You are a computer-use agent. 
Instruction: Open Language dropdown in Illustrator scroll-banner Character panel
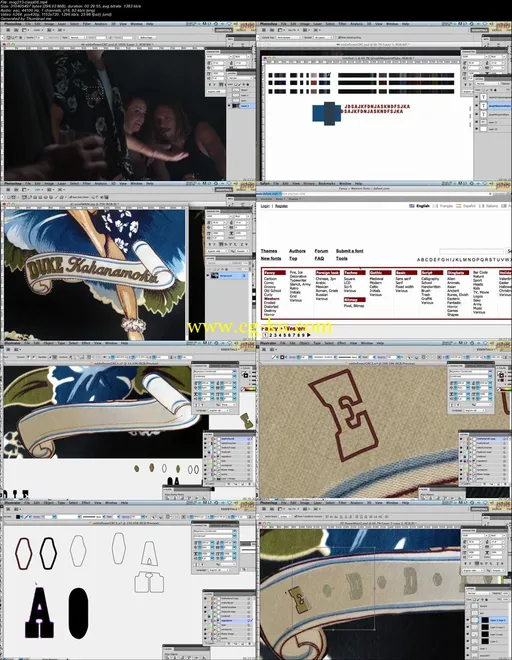coord(221,410)
